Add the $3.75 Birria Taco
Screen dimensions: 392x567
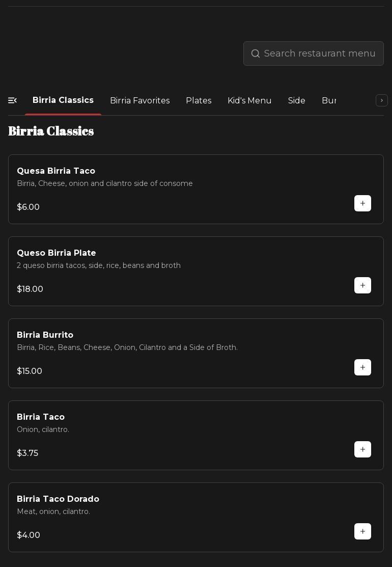pos(362,449)
